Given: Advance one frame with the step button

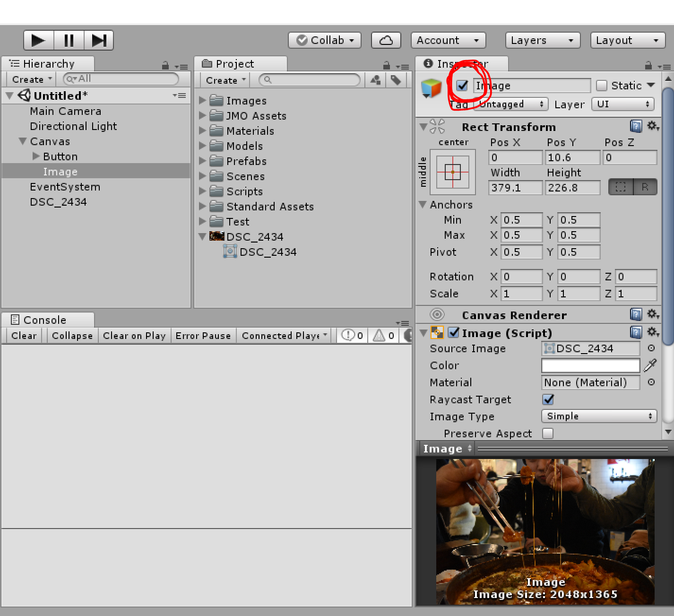Looking at the screenshot, I should (x=99, y=40).
